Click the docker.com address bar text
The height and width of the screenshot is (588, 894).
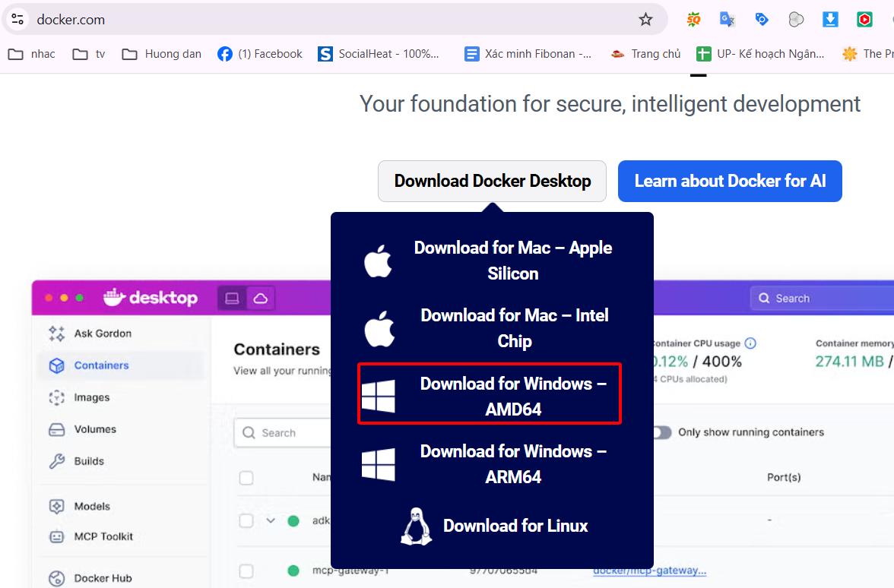point(71,20)
